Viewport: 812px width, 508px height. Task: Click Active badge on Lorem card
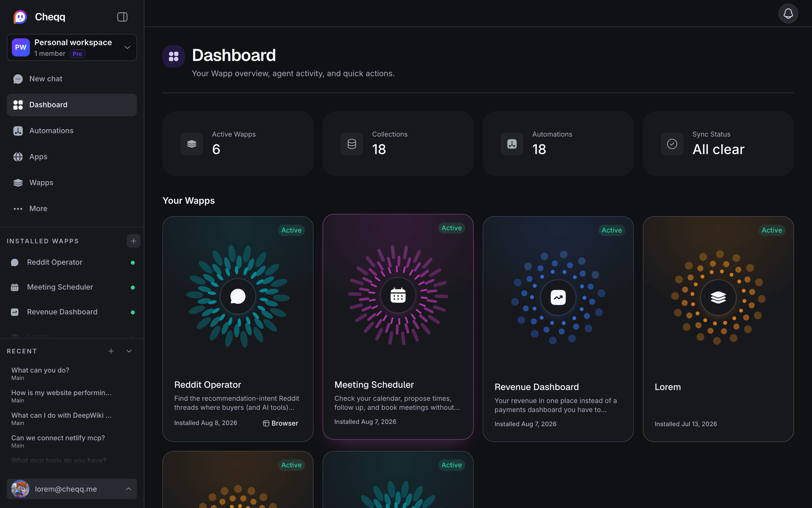772,230
